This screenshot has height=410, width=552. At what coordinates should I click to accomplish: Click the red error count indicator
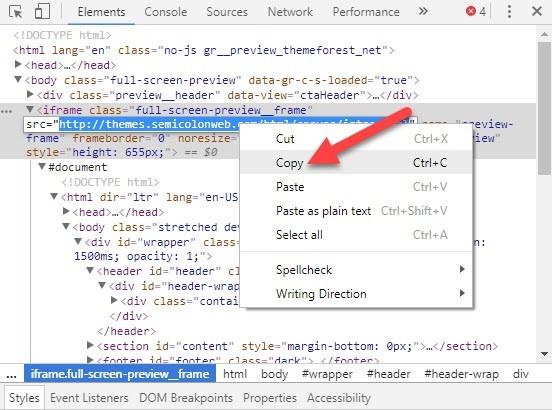click(476, 11)
